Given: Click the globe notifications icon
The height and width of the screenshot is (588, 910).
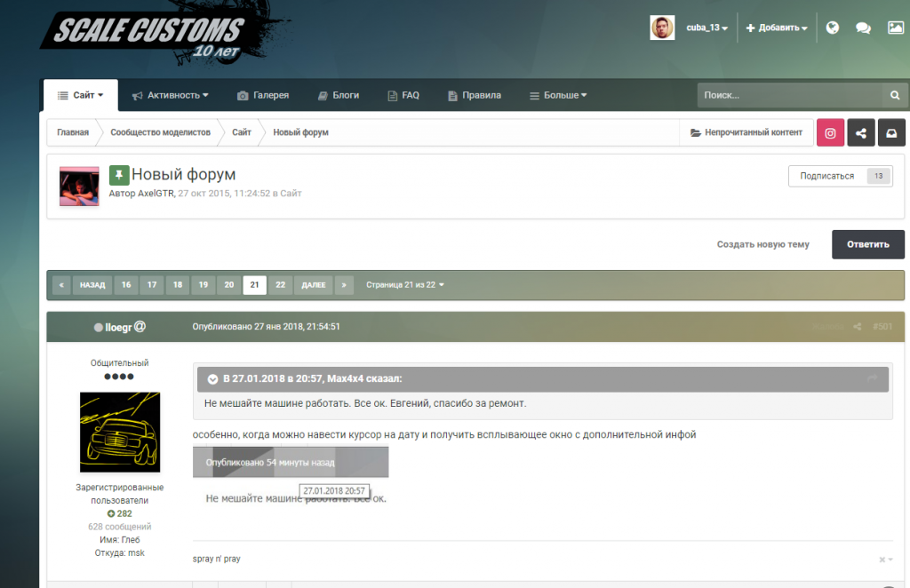Looking at the screenshot, I should click(833, 28).
